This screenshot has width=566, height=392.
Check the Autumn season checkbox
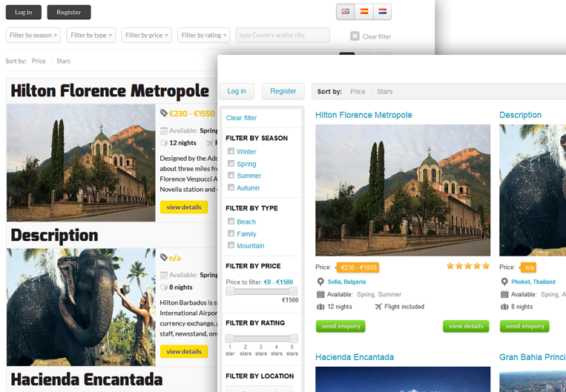(x=231, y=187)
